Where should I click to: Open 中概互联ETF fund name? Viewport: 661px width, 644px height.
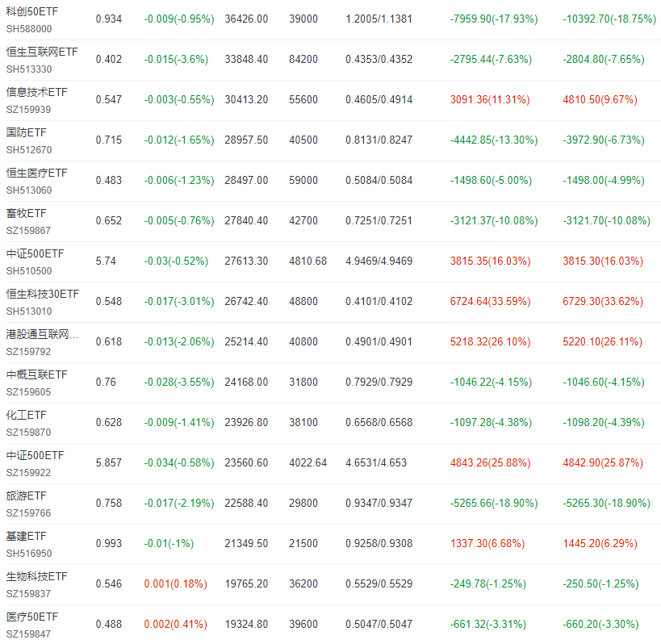coord(36,374)
